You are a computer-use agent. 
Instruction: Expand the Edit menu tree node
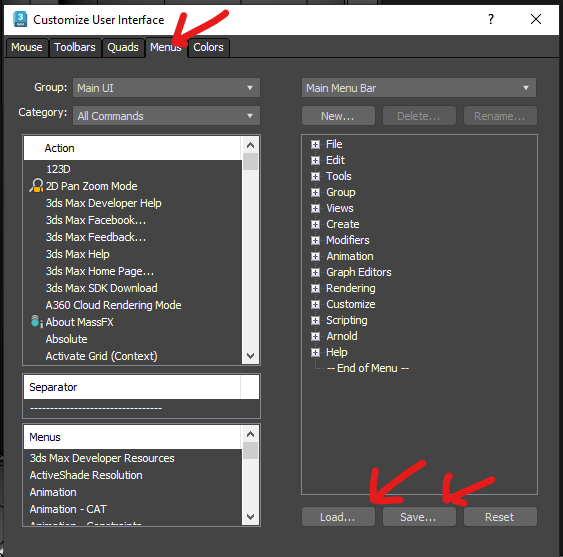click(315, 160)
